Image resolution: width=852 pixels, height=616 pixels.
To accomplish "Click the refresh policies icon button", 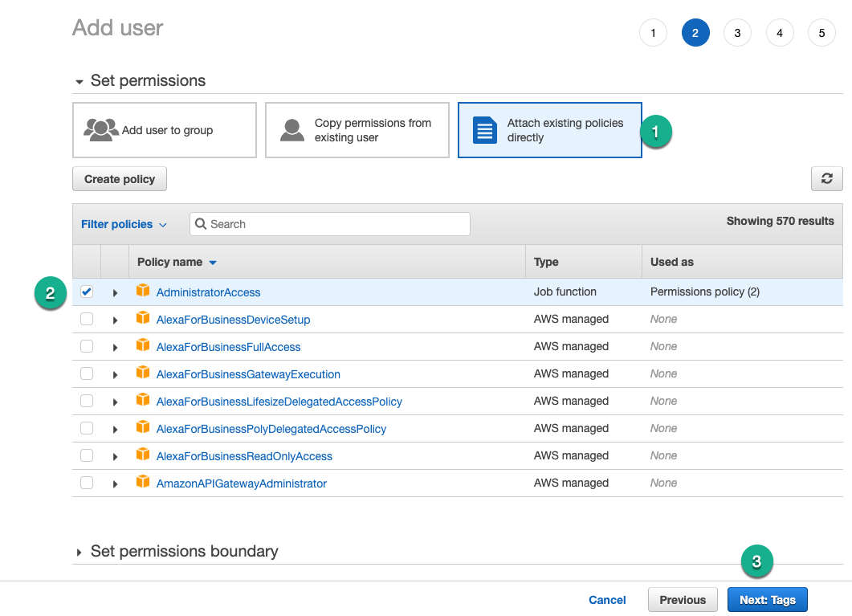I will point(826,179).
